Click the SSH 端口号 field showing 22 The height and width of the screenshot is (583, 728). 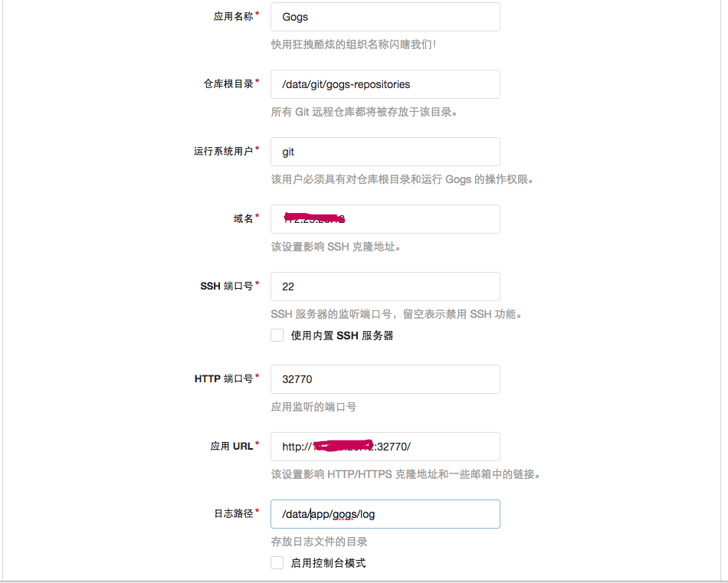coord(385,287)
